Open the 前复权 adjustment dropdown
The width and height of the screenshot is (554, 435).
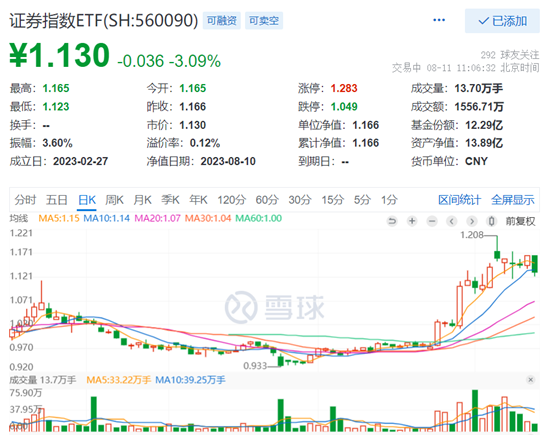point(520,221)
